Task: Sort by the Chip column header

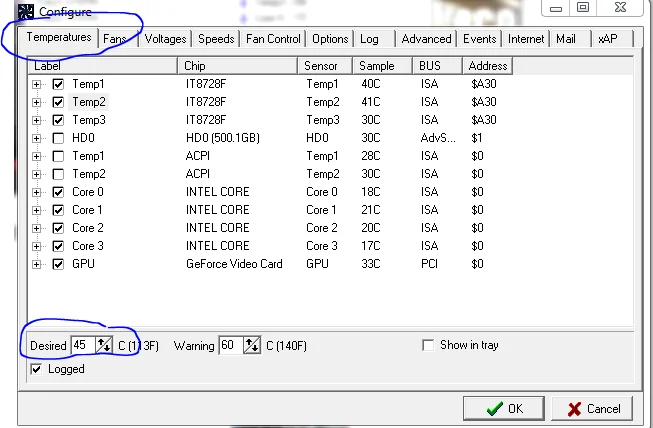Action: click(x=238, y=66)
